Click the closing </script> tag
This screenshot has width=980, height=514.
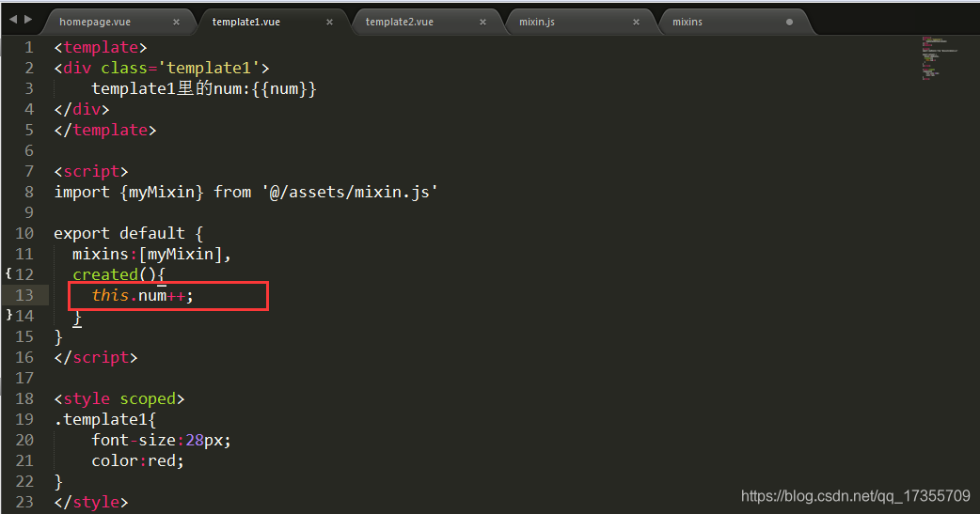(x=96, y=357)
